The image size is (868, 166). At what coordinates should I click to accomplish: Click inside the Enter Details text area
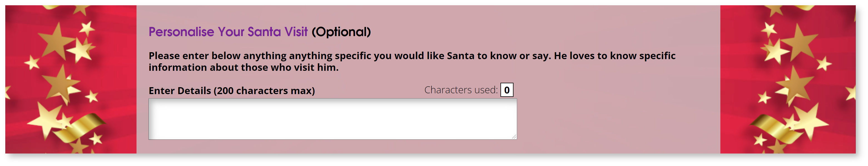332,119
